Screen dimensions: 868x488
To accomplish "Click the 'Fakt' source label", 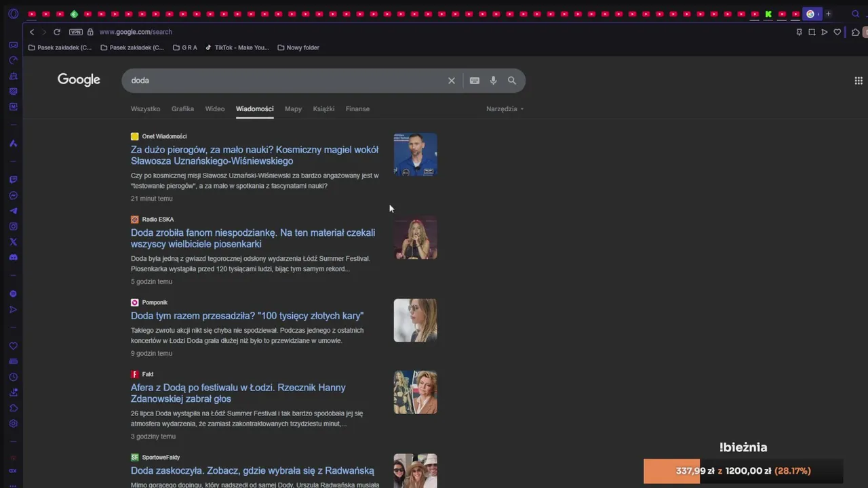I will [148, 374].
